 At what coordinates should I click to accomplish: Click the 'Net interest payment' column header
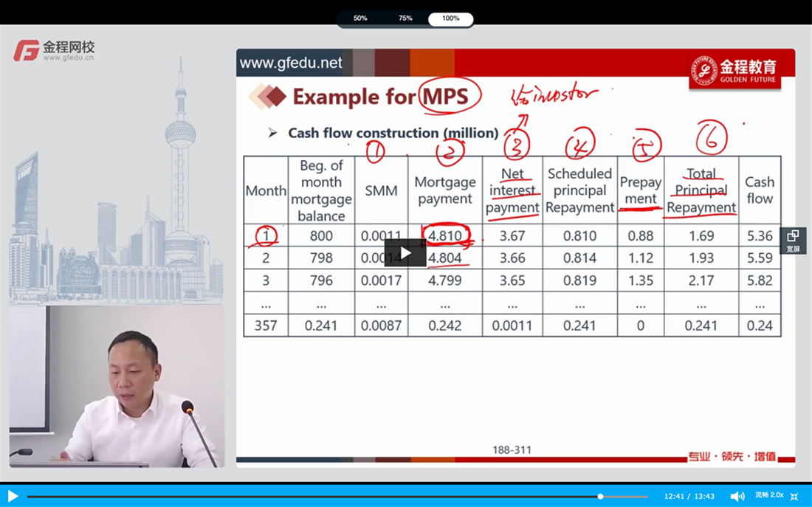pos(512,190)
